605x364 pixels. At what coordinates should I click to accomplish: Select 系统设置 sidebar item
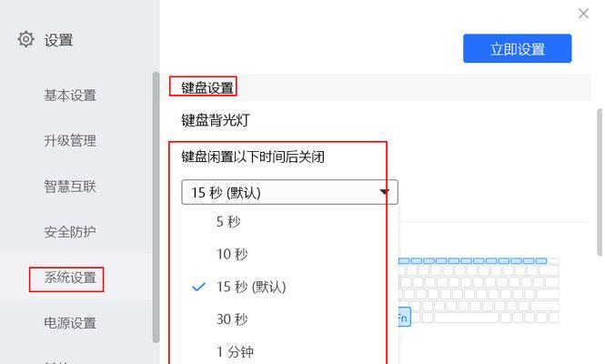(x=70, y=278)
